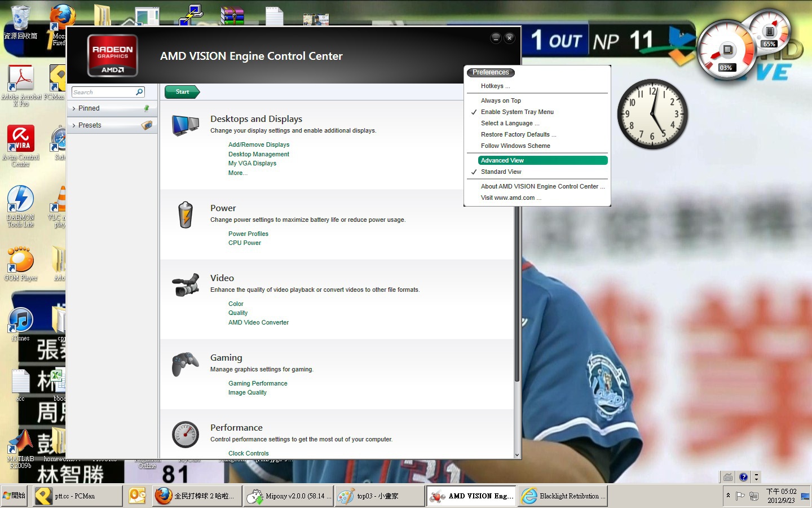
Task: Click the gamepad icon for Gaming section
Action: click(186, 364)
